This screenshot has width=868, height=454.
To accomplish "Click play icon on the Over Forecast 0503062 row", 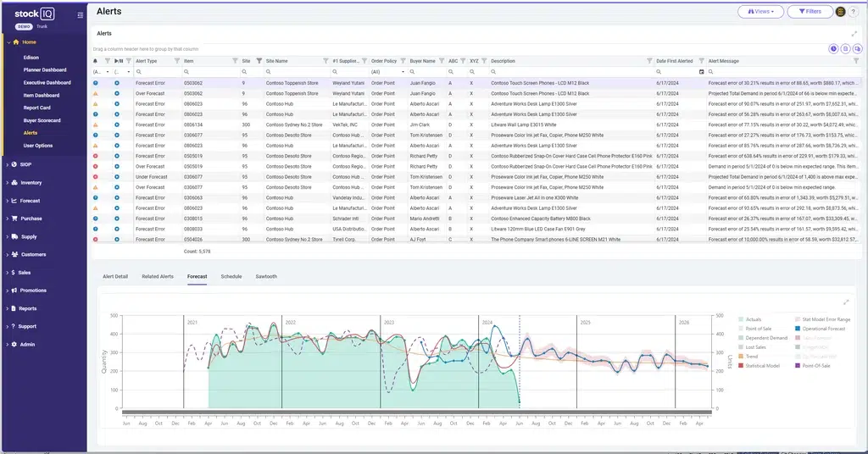I will click(x=117, y=93).
